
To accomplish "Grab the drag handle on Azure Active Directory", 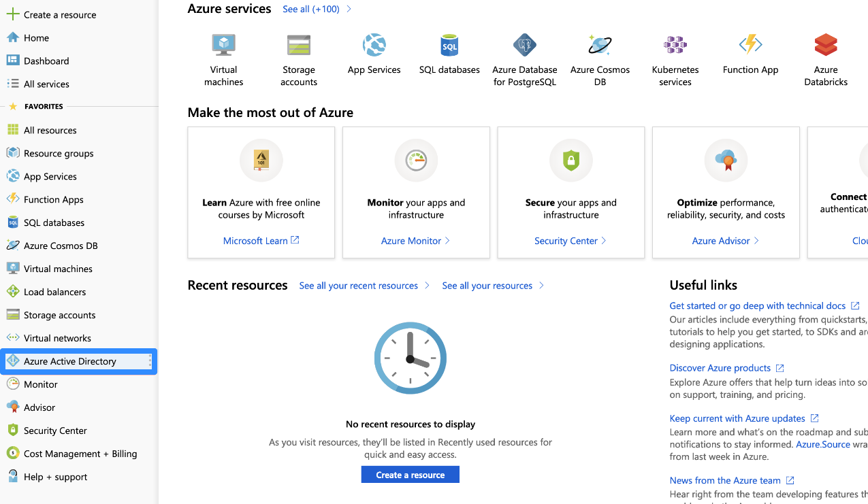I will (150, 361).
